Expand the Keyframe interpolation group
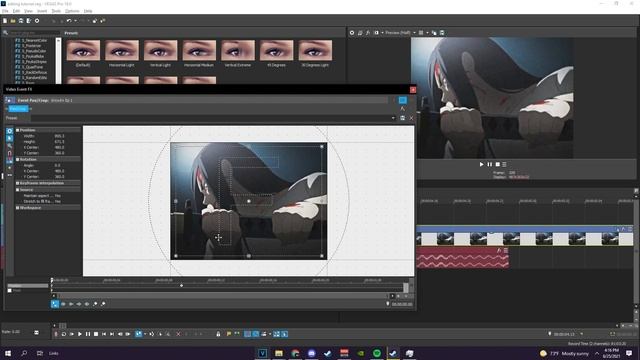This screenshot has width=640, height=360. point(18,183)
